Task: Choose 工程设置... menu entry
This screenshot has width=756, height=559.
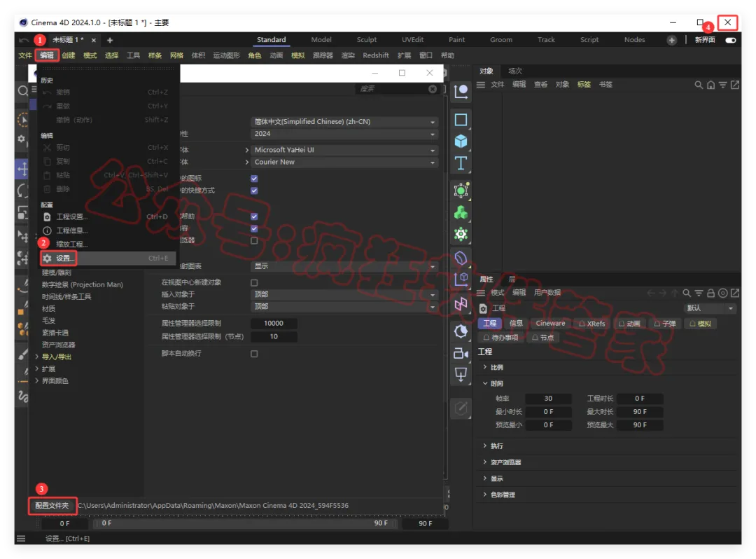Action: tap(108, 216)
